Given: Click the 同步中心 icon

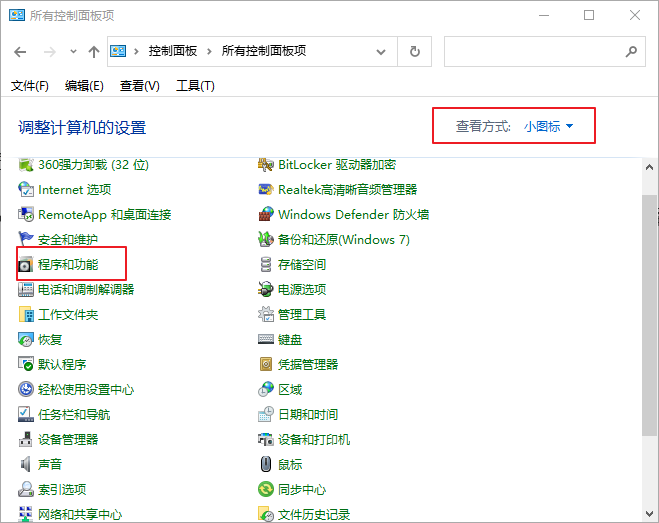Looking at the screenshot, I should pyautogui.click(x=266, y=489).
